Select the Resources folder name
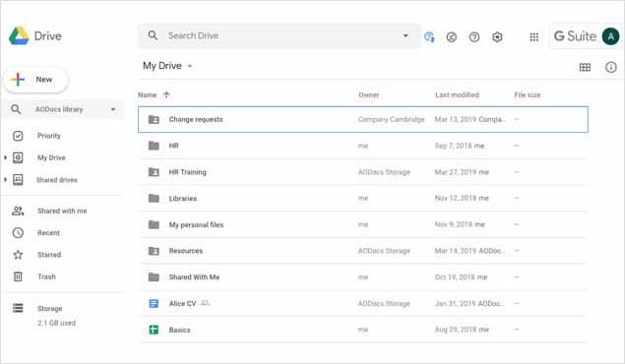The height and width of the screenshot is (364, 625). click(x=186, y=251)
